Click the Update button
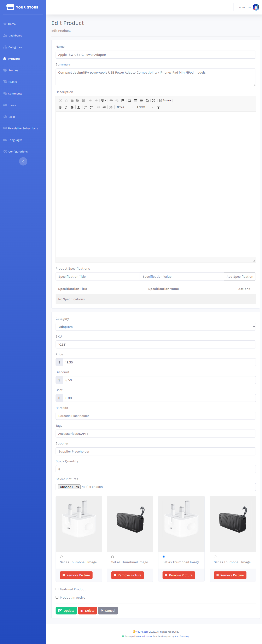 click(66, 610)
